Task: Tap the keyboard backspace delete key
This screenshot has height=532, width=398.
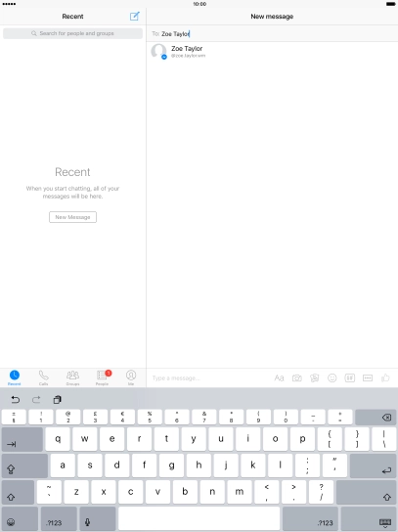Action: pos(376,418)
